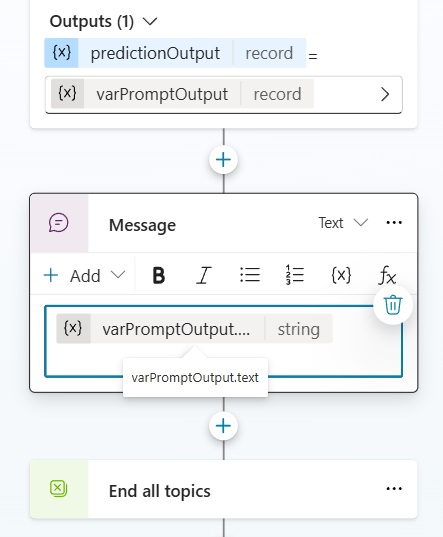
Task: Click the predictionOutput record variable
Action: (175, 53)
